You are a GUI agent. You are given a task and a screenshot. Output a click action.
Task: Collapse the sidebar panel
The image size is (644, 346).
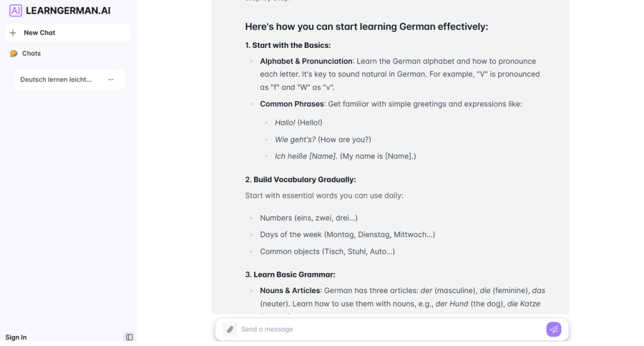click(x=130, y=337)
